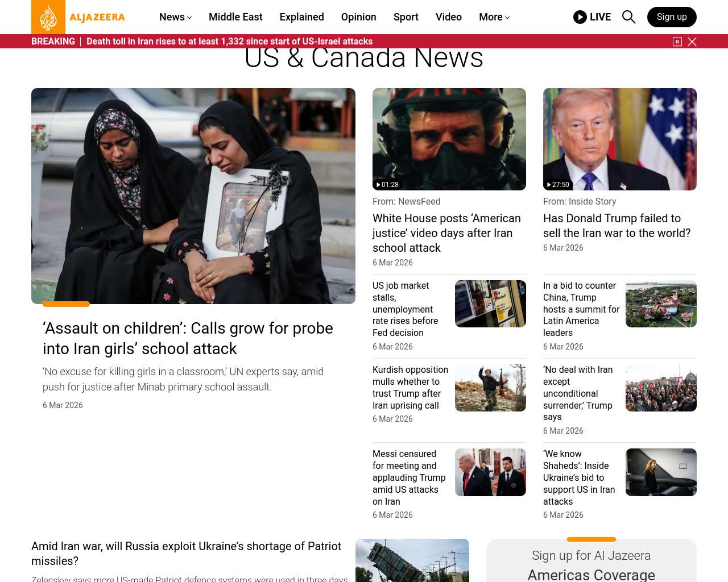
Task: Click the Al Jazeera logo
Action: (x=78, y=17)
